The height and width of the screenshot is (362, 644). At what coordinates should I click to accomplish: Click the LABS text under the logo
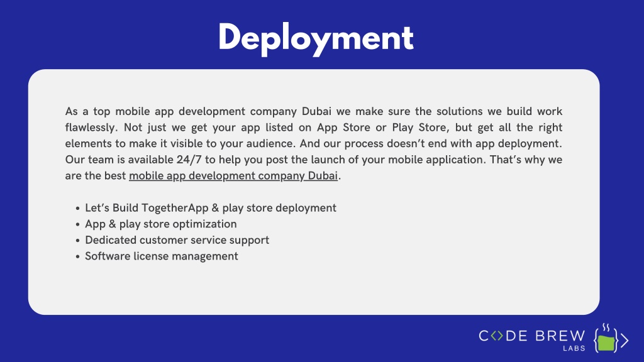point(574,348)
